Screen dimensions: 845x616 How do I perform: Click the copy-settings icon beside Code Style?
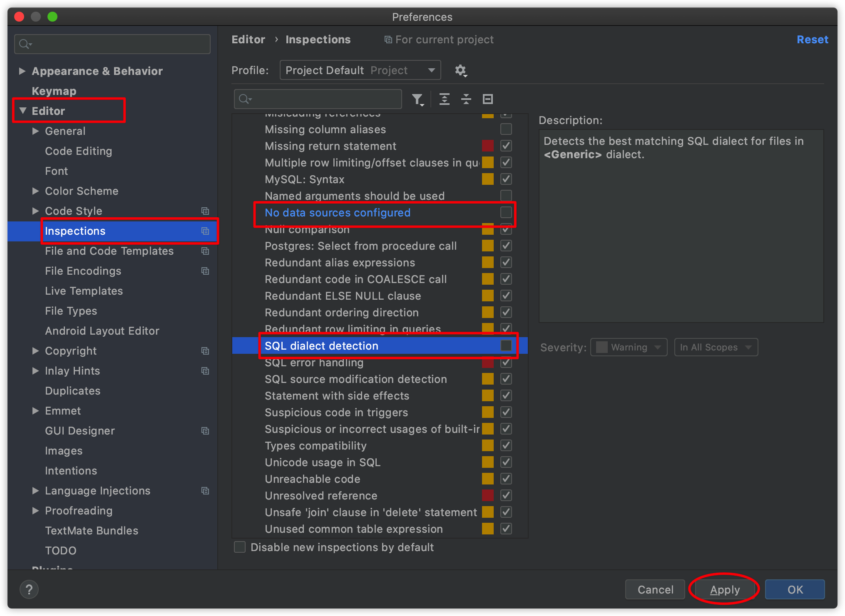[x=205, y=211]
